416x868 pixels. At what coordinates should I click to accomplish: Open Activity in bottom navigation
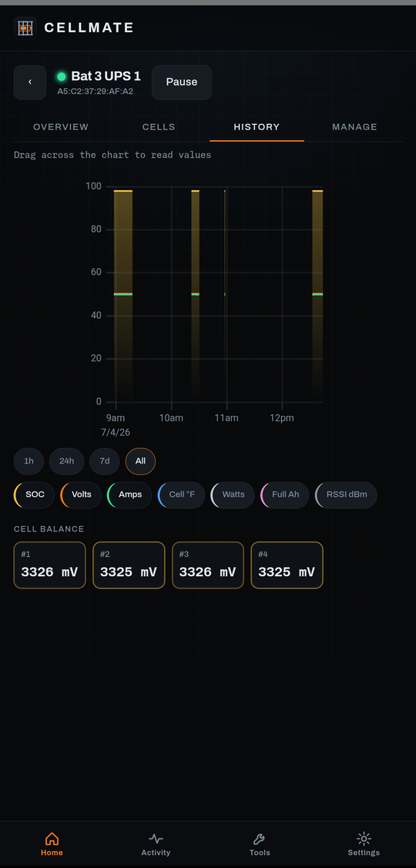156,844
